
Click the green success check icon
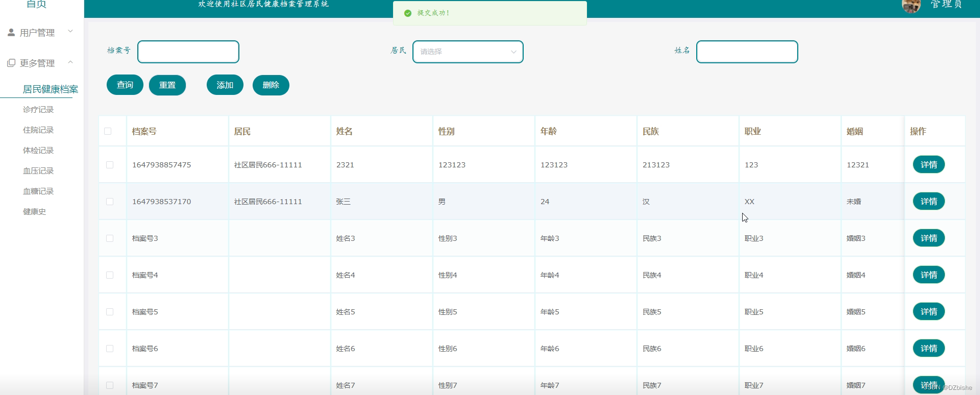[408, 13]
